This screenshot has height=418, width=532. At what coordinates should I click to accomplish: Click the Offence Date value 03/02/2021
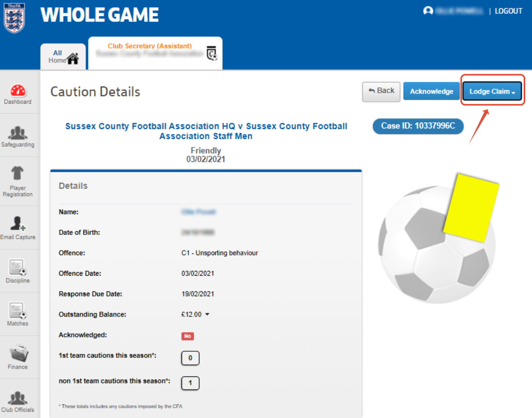click(198, 274)
